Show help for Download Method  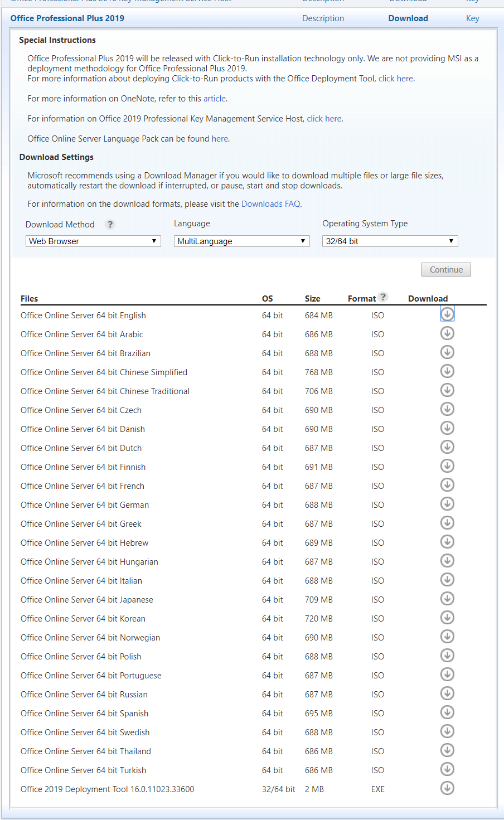(x=110, y=224)
